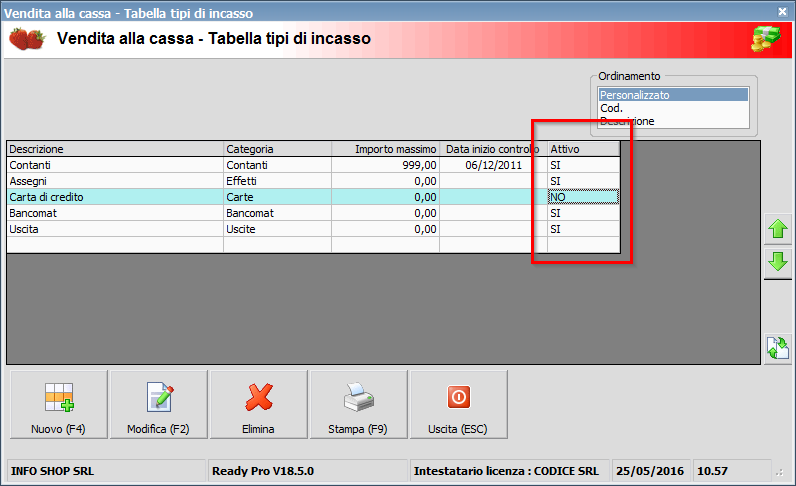The height and width of the screenshot is (486, 796).
Task: Move selected row up with green arrow
Action: coord(778,229)
